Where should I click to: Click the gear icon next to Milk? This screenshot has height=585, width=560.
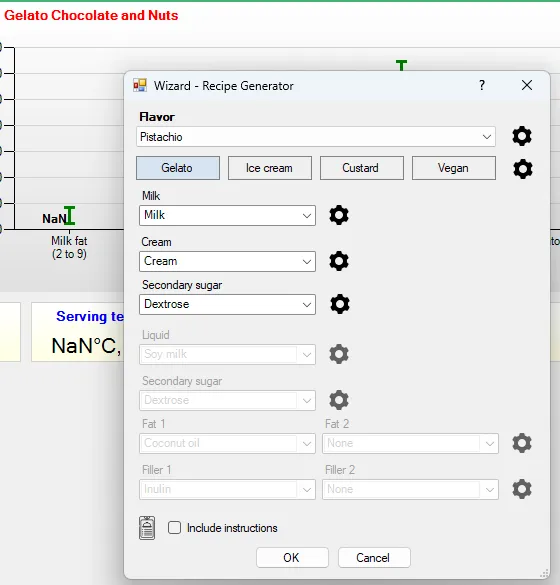coord(339,215)
